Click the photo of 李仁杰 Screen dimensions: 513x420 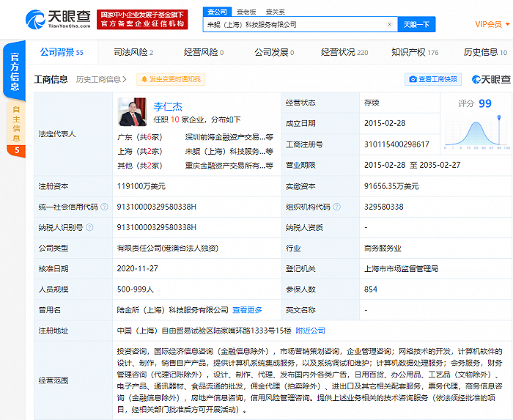[132, 112]
